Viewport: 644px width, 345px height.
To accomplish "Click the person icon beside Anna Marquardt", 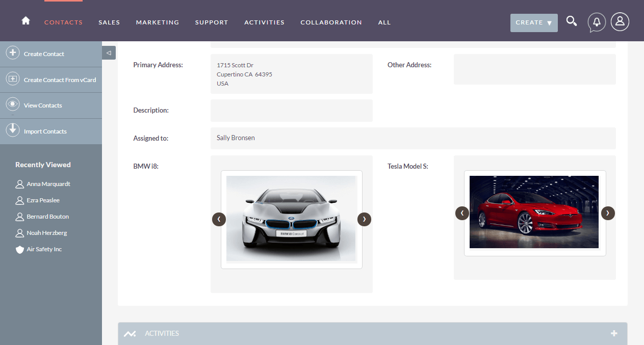I will 20,184.
